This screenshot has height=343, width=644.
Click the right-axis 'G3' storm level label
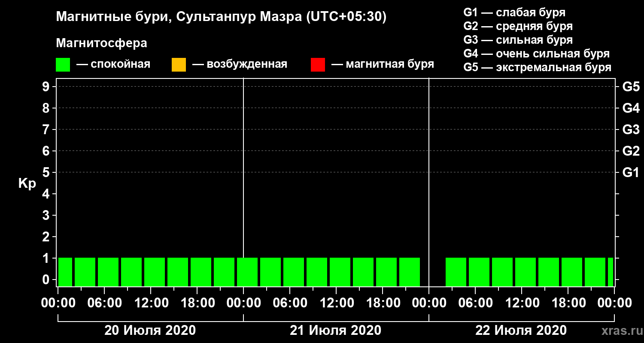coord(631,129)
